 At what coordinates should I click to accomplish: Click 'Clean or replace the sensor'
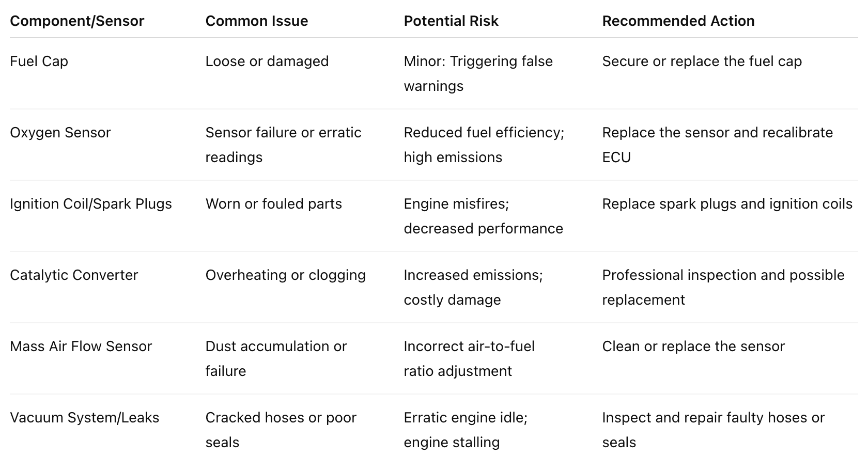pyautogui.click(x=693, y=347)
